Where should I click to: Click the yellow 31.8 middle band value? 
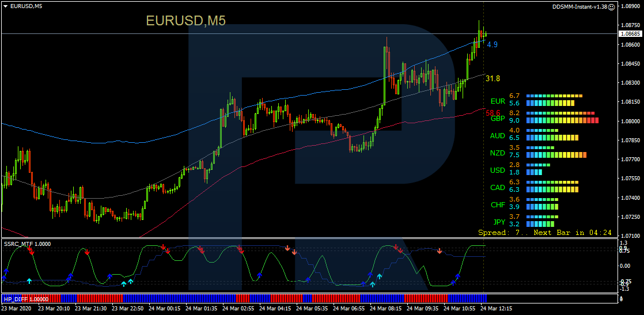coord(493,78)
